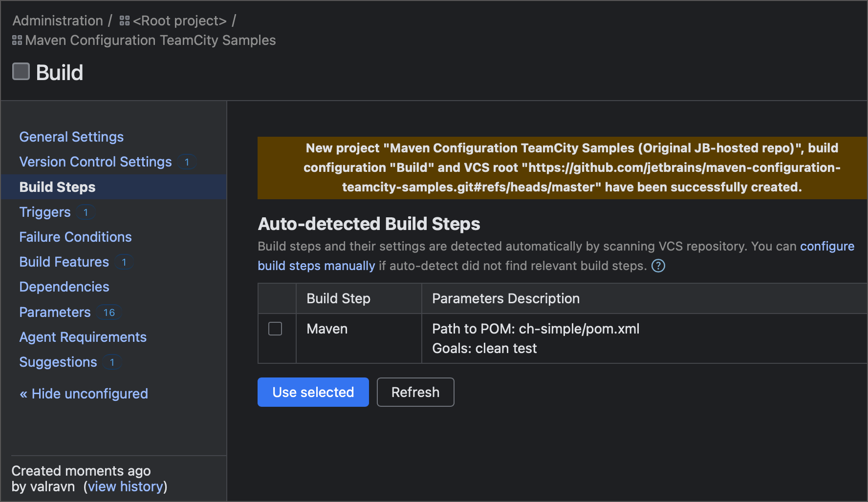Open the Parameters section

tap(55, 312)
